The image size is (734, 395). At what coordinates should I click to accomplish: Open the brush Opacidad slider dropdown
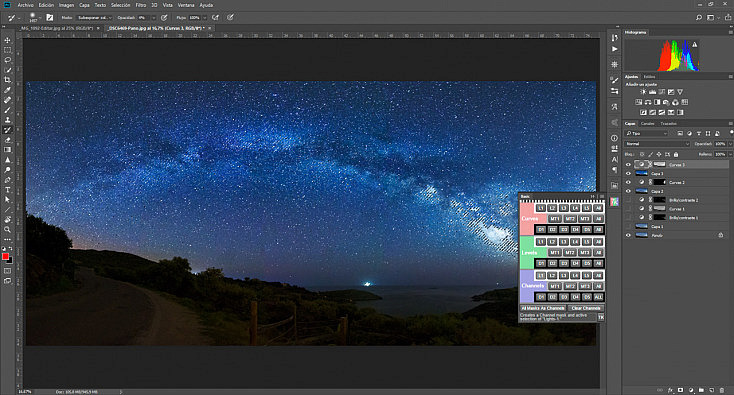(x=154, y=17)
